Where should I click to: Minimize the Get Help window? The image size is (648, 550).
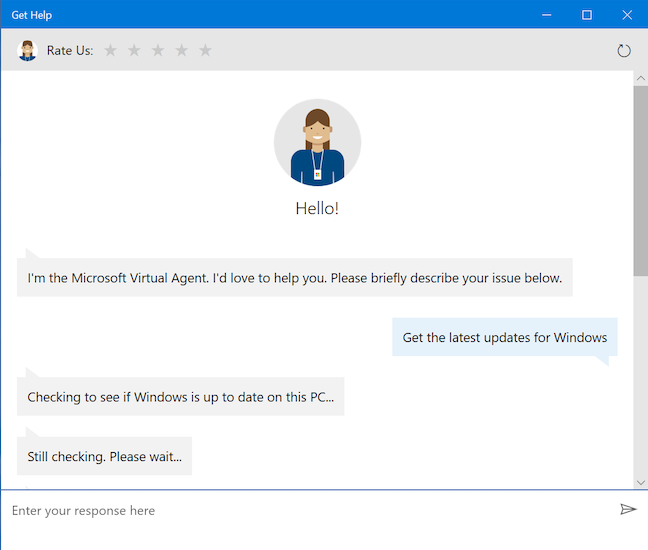[547, 14]
